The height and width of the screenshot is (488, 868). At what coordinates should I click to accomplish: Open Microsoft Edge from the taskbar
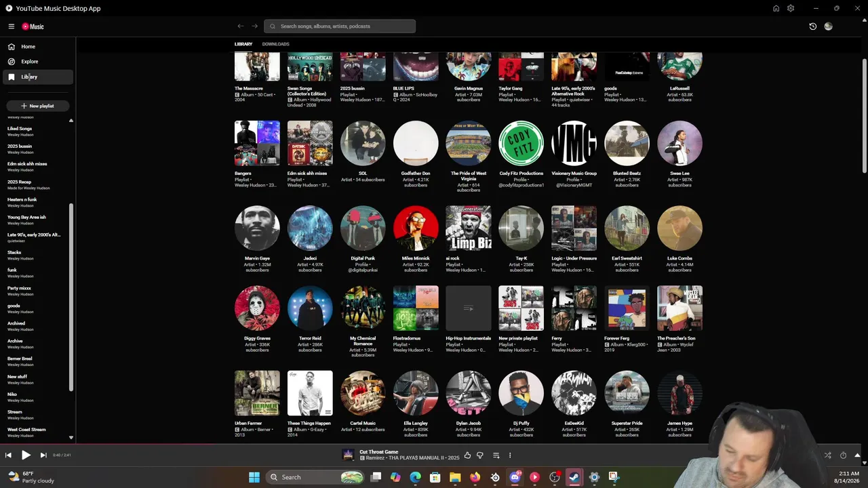pos(416,477)
